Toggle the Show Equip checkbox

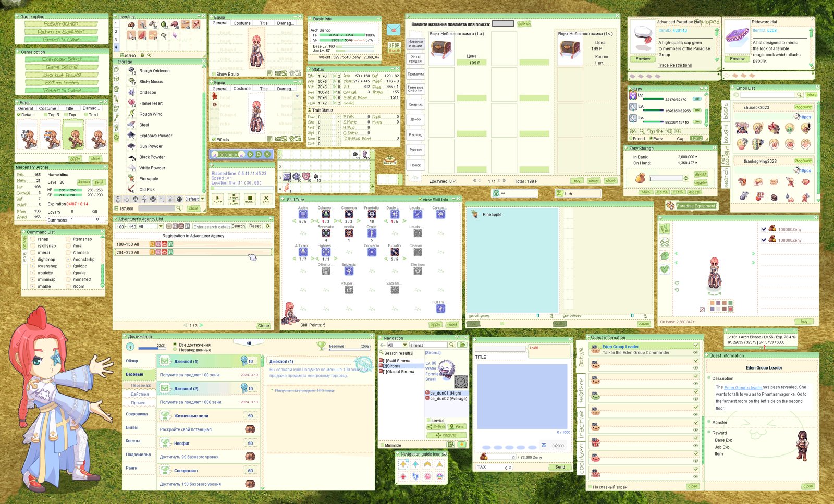point(214,74)
